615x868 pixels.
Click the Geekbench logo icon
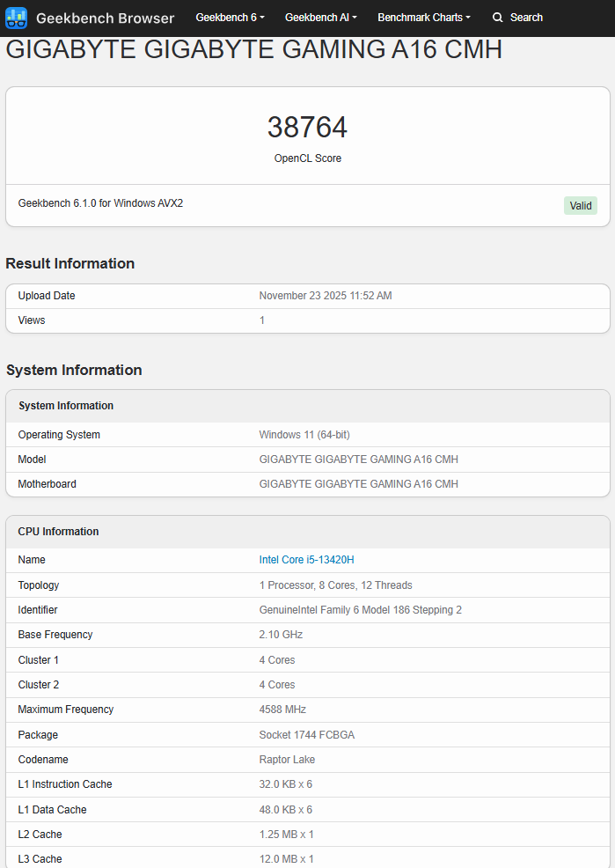point(16,18)
